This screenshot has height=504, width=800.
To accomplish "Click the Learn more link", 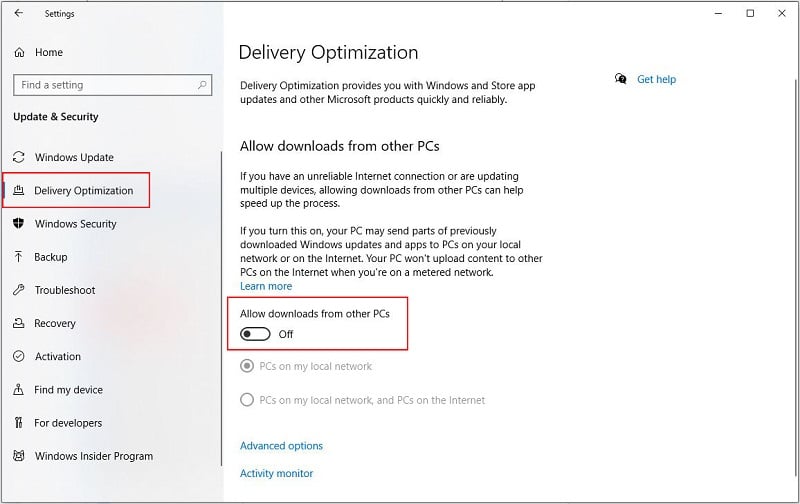I will click(266, 286).
